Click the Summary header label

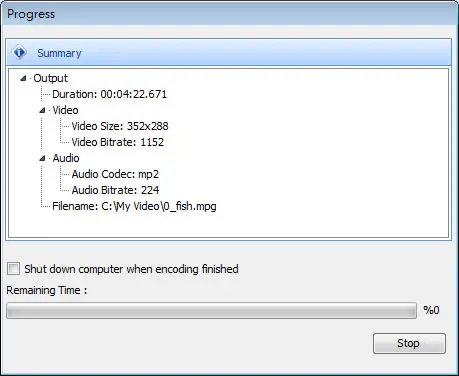coord(59,53)
